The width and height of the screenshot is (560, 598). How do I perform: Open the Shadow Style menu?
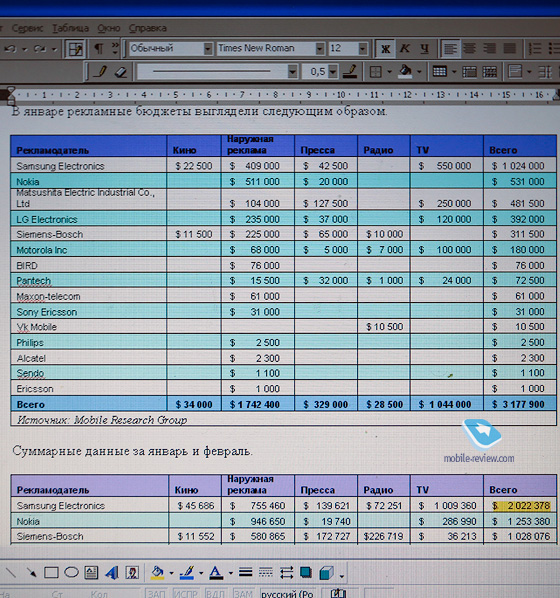(x=306, y=572)
